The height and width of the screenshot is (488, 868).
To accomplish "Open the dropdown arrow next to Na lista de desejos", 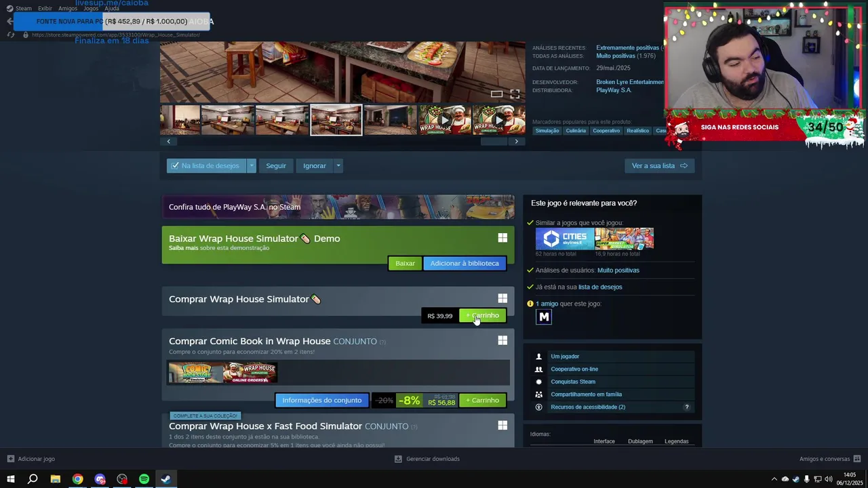I will pyautogui.click(x=252, y=165).
